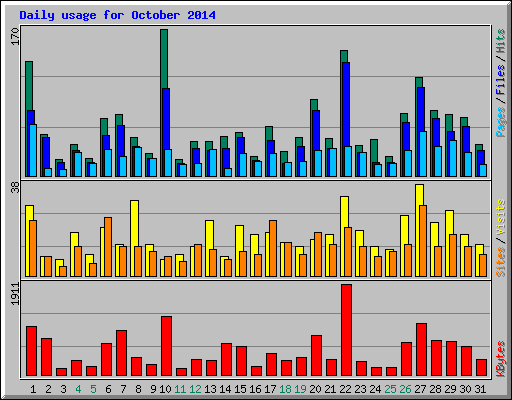Select green weekend day label 18
The width and height of the screenshot is (512, 400).
tap(285, 389)
